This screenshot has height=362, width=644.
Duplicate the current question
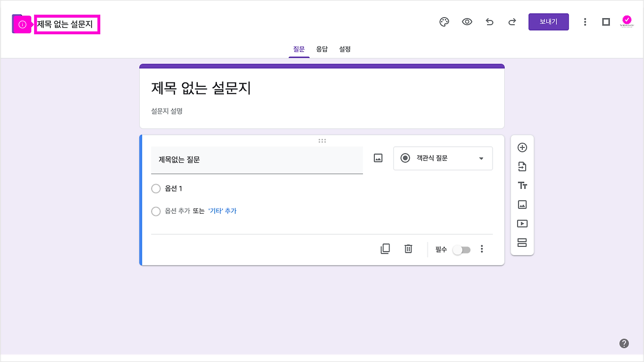tap(385, 248)
